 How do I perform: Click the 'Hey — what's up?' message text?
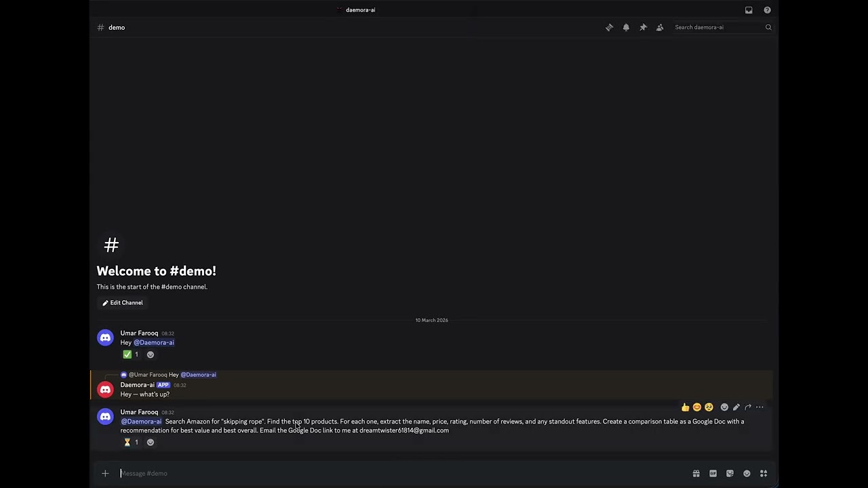[145, 394]
